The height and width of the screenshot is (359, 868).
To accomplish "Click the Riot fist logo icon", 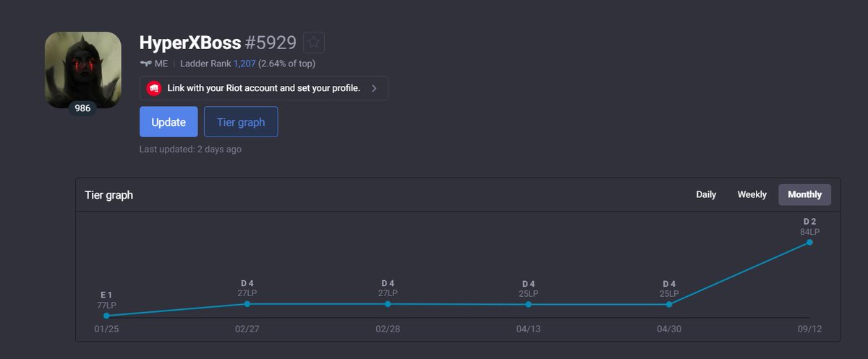I will [x=153, y=88].
